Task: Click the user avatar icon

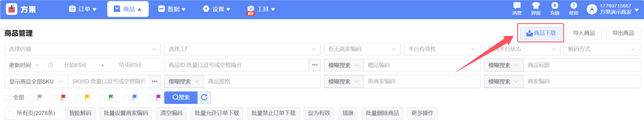Action: coord(592,9)
